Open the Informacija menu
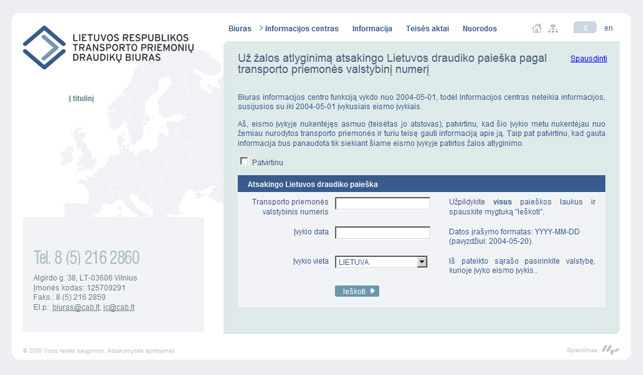 click(x=372, y=29)
